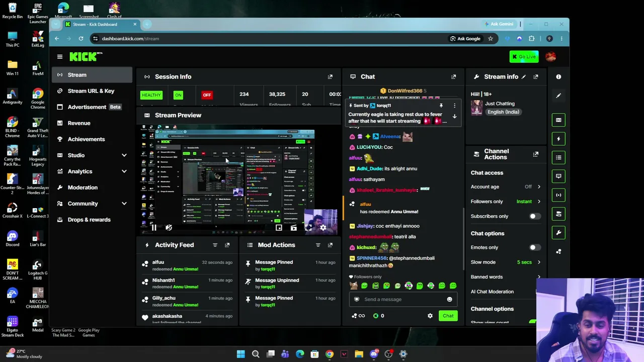The width and height of the screenshot is (644, 362).
Task: Open Advertisement Beta page
Action: (x=92, y=107)
